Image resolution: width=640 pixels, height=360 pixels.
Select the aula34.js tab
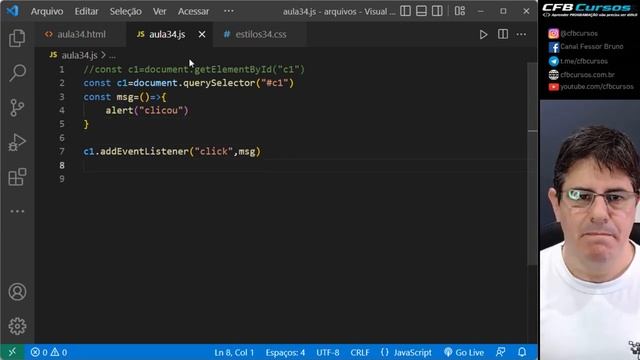pyautogui.click(x=167, y=34)
